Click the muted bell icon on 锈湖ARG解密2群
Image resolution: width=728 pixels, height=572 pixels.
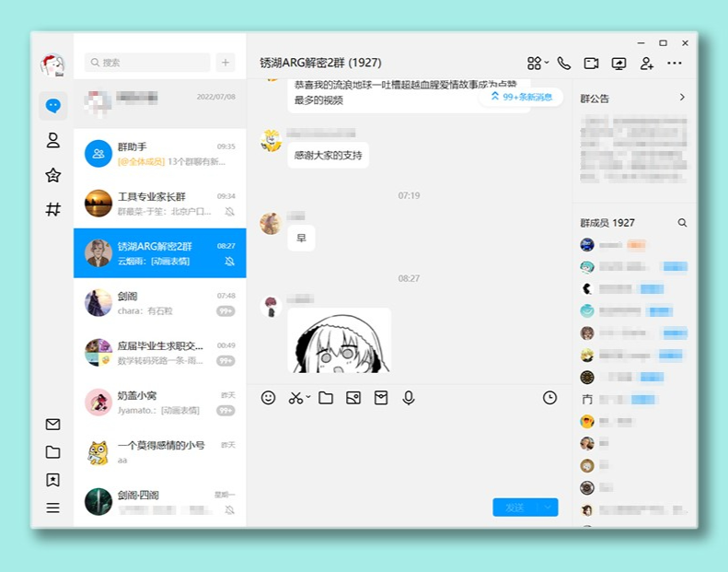pos(229,262)
